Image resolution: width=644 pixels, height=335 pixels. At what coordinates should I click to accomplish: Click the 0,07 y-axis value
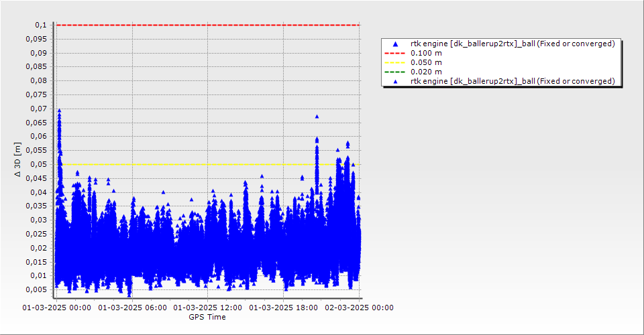tap(39, 109)
